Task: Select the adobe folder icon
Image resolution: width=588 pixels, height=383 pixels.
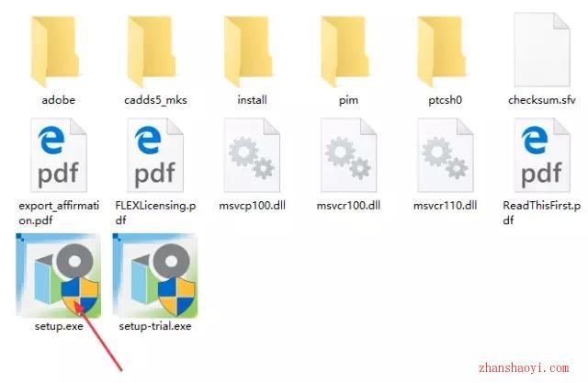Action: pyautogui.click(x=55, y=51)
